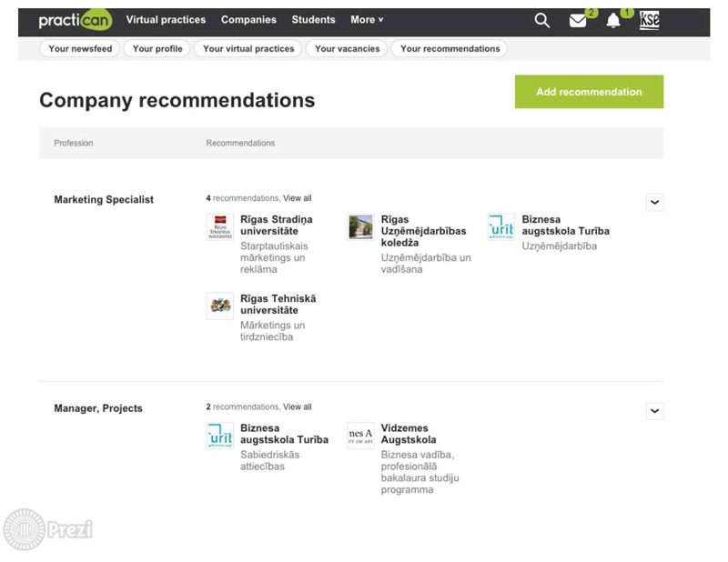728x562 pixels.
Task: Open the More dropdown menu
Action: point(367,19)
